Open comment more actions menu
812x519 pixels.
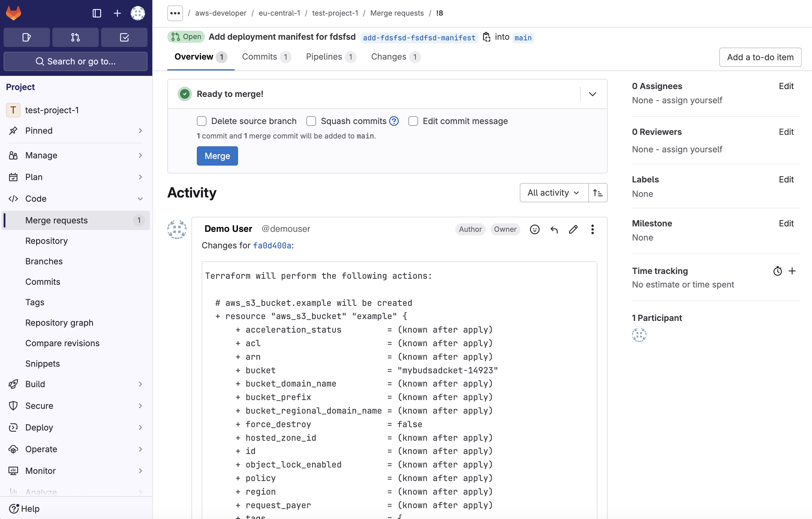point(593,229)
